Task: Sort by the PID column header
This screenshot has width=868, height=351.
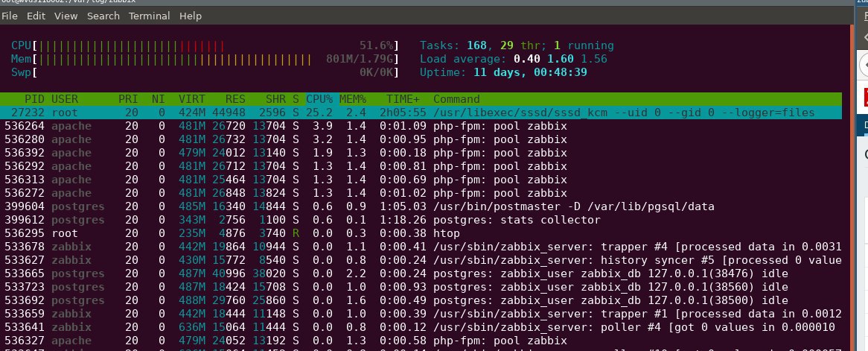Action: 35,99
